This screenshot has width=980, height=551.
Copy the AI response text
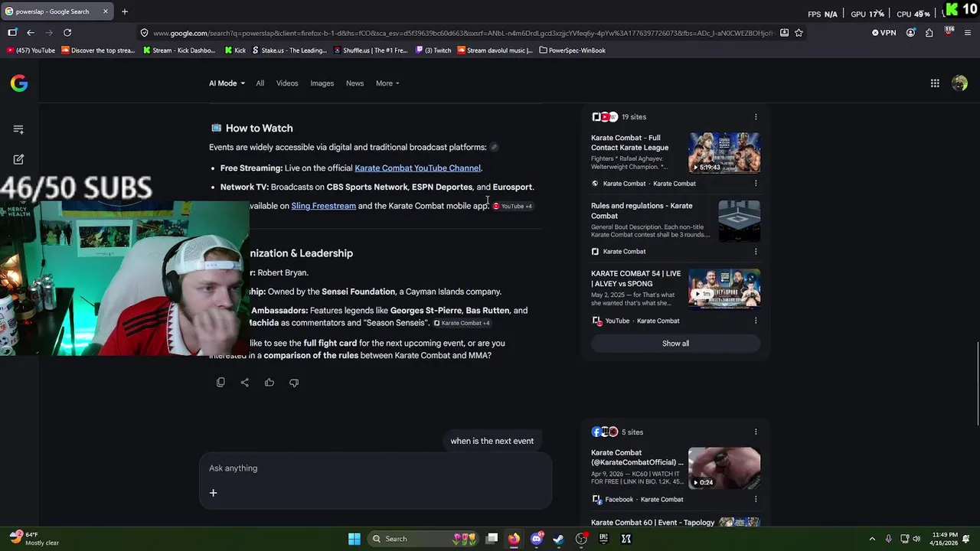(220, 383)
